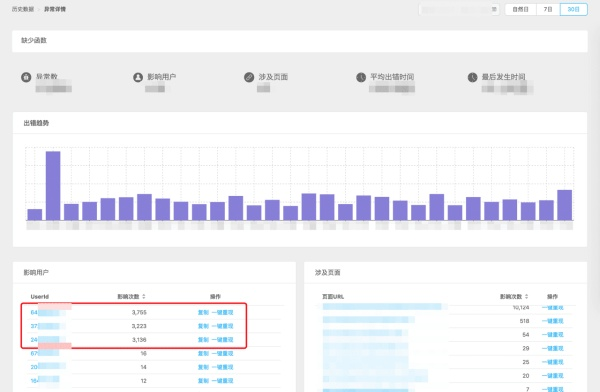Click the 最后发生时间 clock icon
The height and width of the screenshot is (392, 600).
pyautogui.click(x=472, y=77)
